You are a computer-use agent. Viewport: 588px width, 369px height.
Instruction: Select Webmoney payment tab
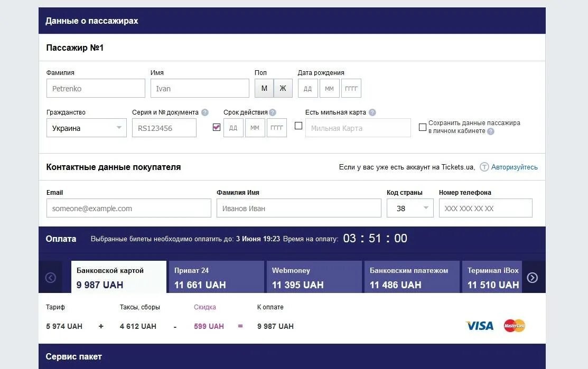(314, 277)
